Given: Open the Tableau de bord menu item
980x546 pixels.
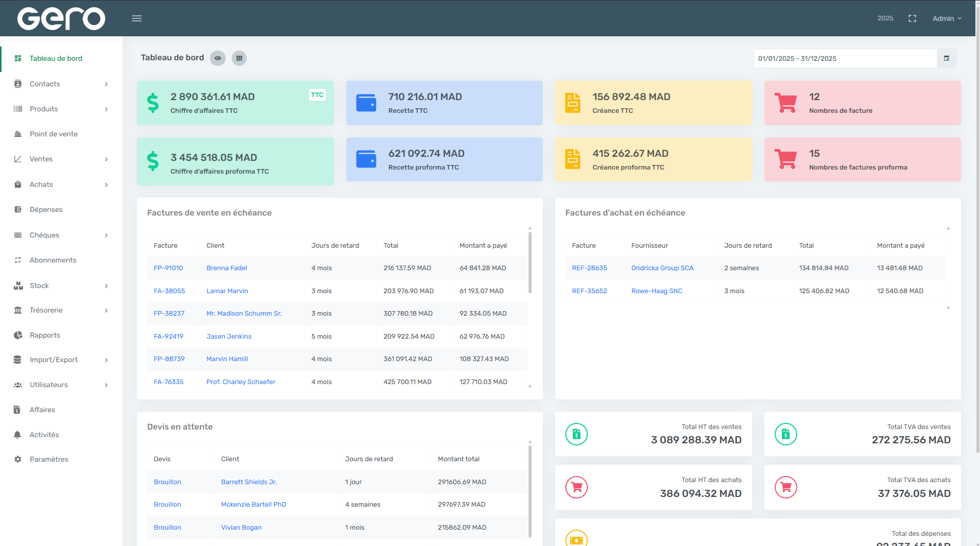Looking at the screenshot, I should click(x=56, y=58).
